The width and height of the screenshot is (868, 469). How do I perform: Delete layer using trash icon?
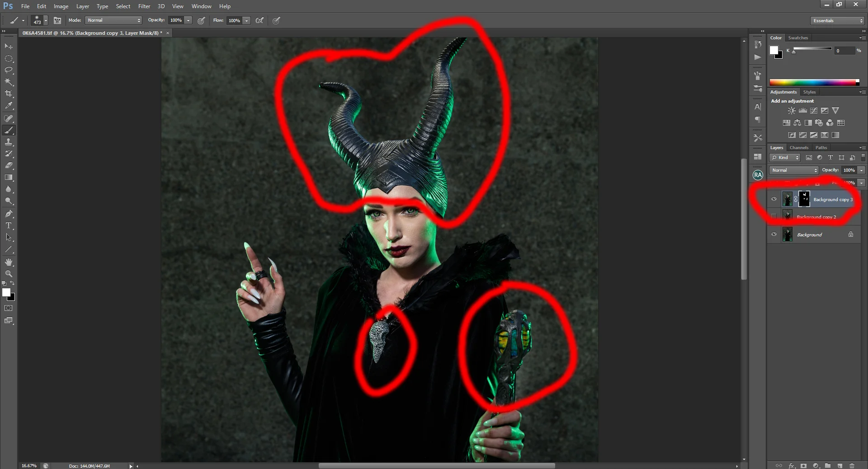tap(852, 465)
